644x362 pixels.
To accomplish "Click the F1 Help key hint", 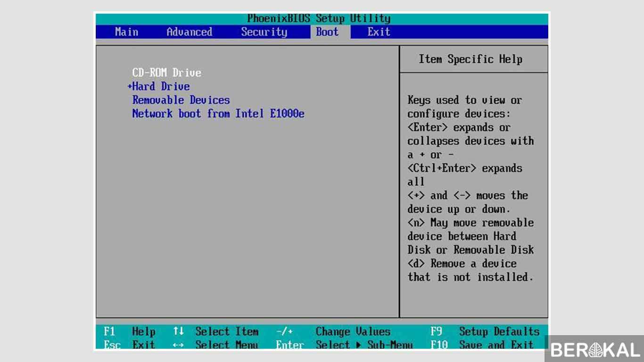I will (129, 331).
